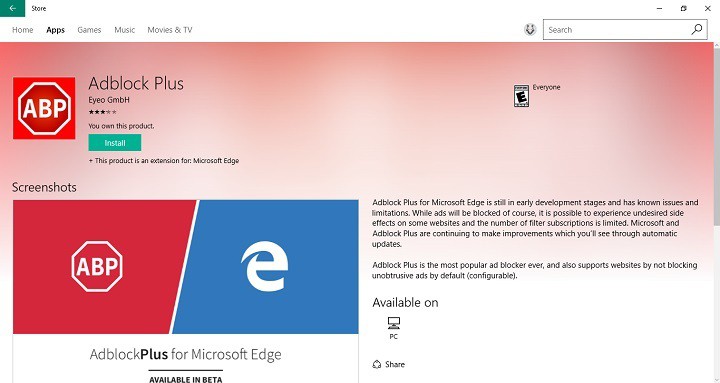Click the 'Available on' heading
The height and width of the screenshot is (383, 720).
[405, 303]
